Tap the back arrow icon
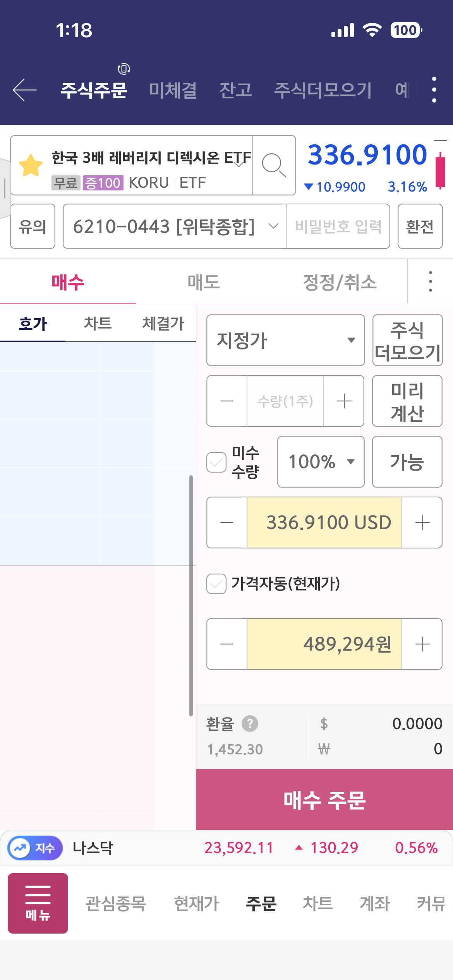 click(25, 90)
